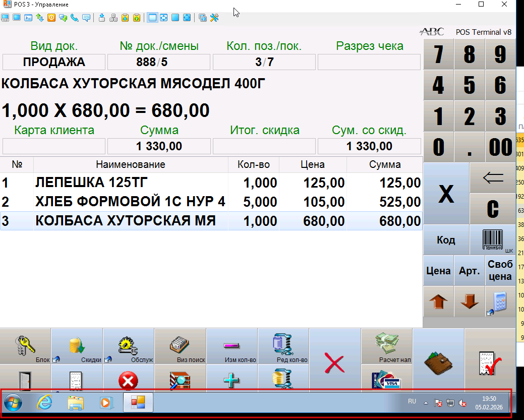Click the clamp over gold coins button
The height and width of the screenshot is (420, 524).
click(x=283, y=378)
